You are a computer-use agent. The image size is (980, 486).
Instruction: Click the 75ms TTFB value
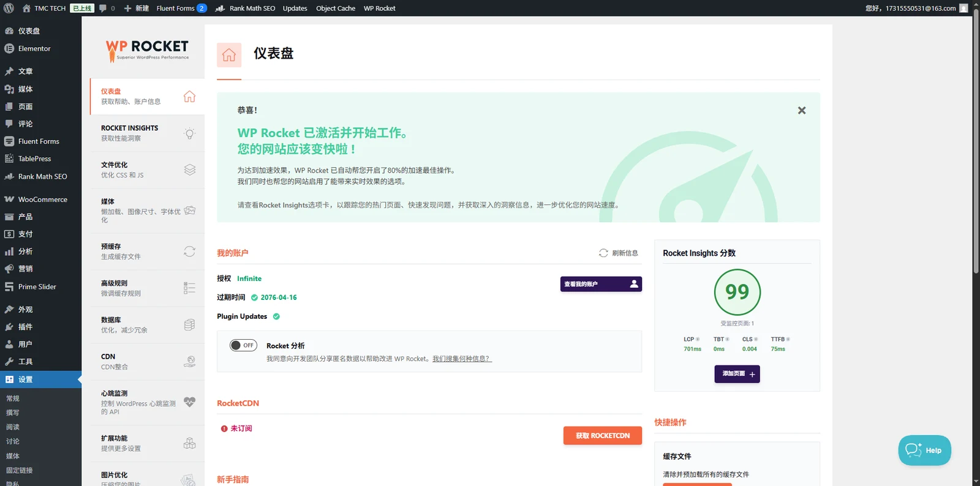point(778,349)
